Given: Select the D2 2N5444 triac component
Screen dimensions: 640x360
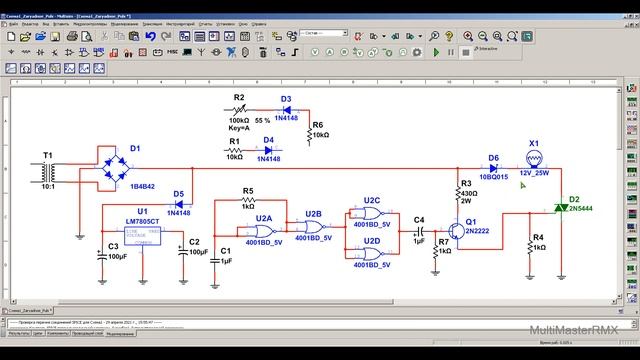Looking at the screenshot, I should click(562, 208).
